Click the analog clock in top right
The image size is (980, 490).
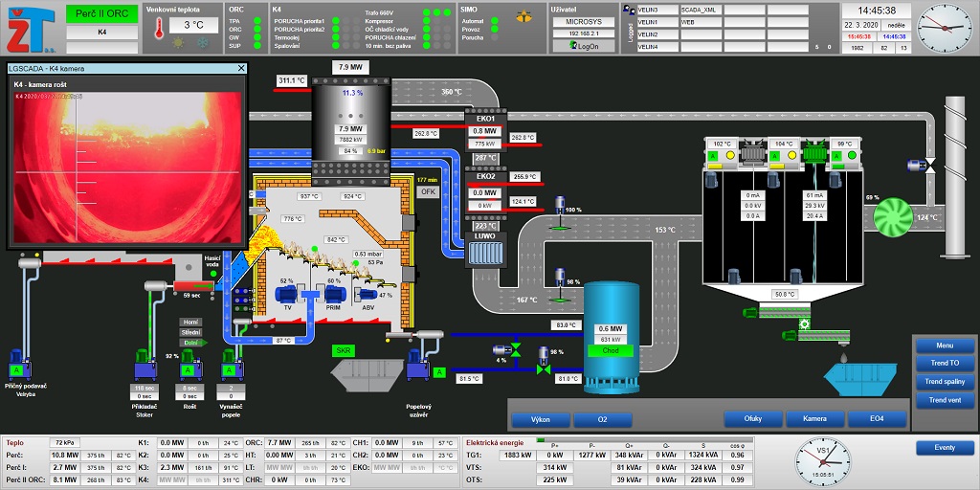click(946, 26)
